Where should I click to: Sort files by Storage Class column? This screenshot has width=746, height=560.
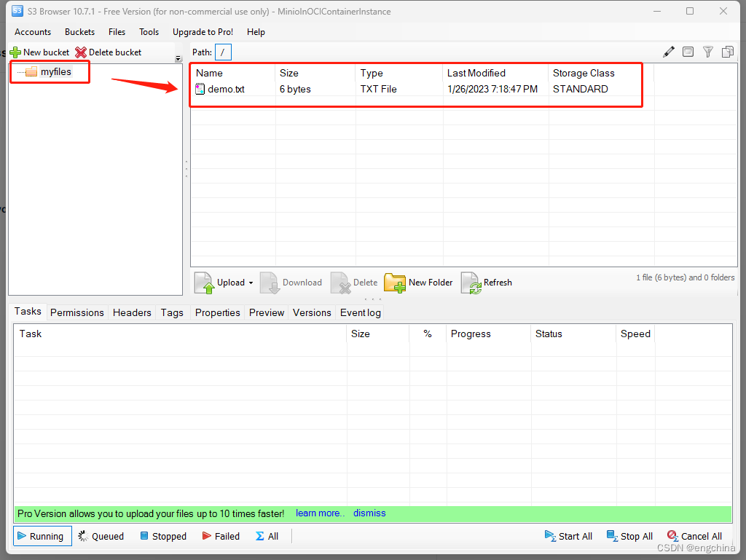[x=601, y=74]
